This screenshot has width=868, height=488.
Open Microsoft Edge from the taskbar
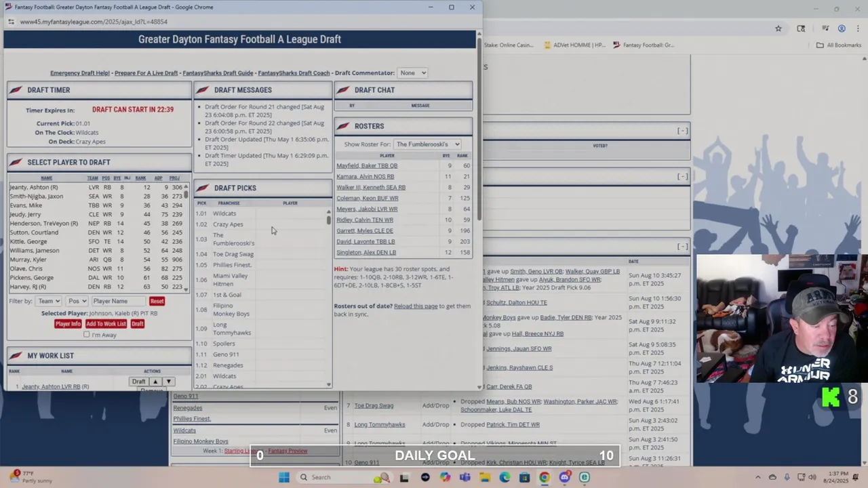click(505, 477)
